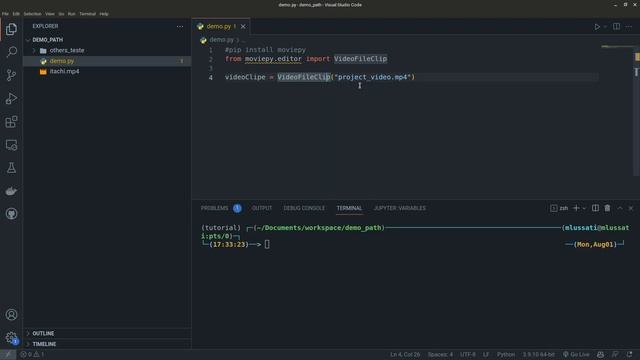Select UTF-8 encoding in status bar
This screenshot has height=360, width=640.
[x=468, y=354]
